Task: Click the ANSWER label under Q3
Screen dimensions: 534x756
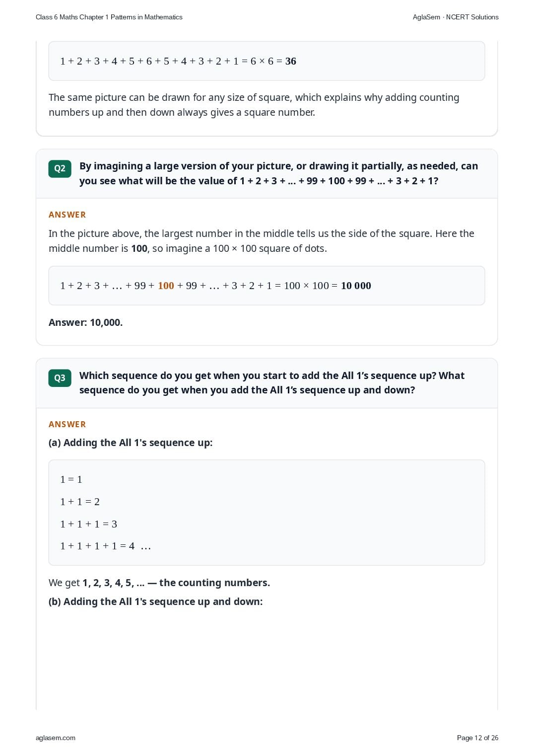Action: (x=67, y=424)
